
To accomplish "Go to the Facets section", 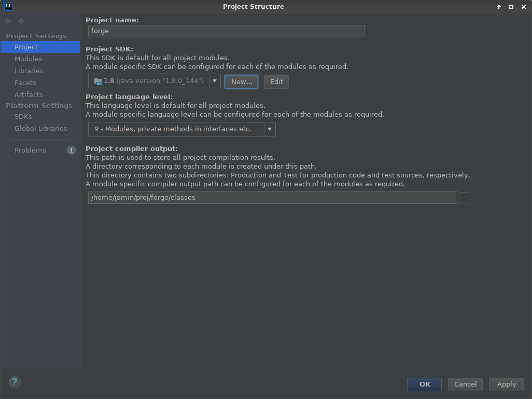I will 25,83.
